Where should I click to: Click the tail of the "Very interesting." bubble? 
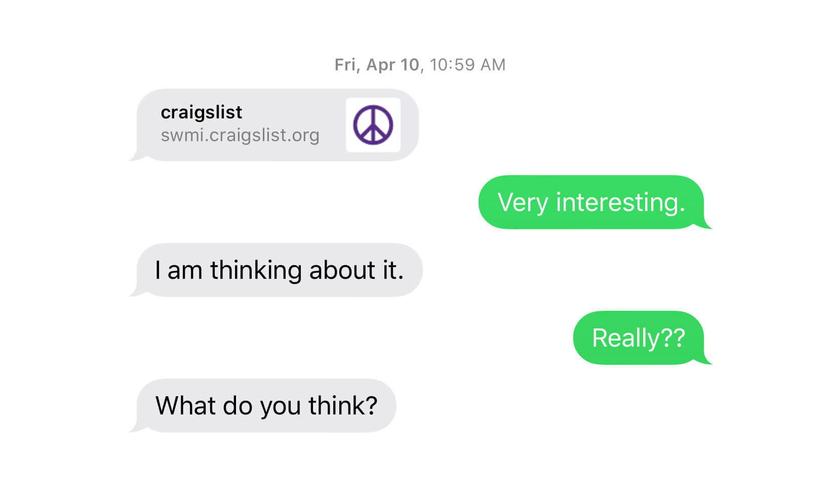(706, 226)
